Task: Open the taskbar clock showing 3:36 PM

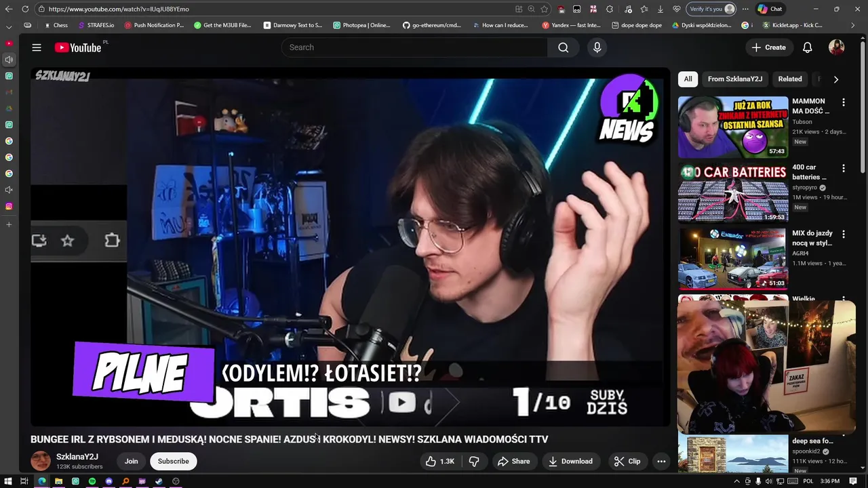Action: (830, 481)
